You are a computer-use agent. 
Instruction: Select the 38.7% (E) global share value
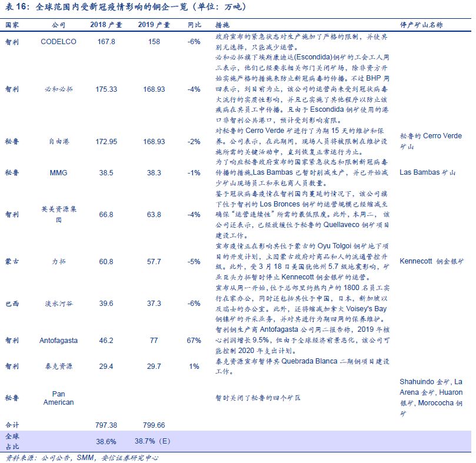(x=152, y=441)
